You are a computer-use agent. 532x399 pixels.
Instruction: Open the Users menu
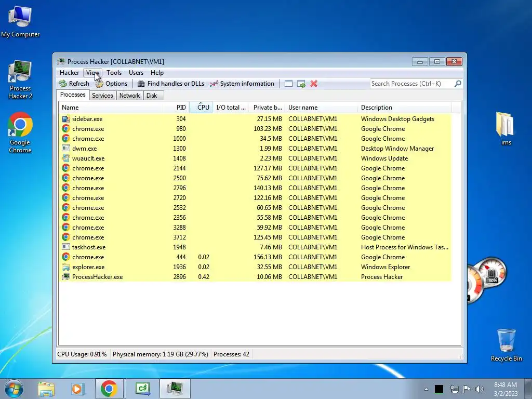(x=136, y=73)
